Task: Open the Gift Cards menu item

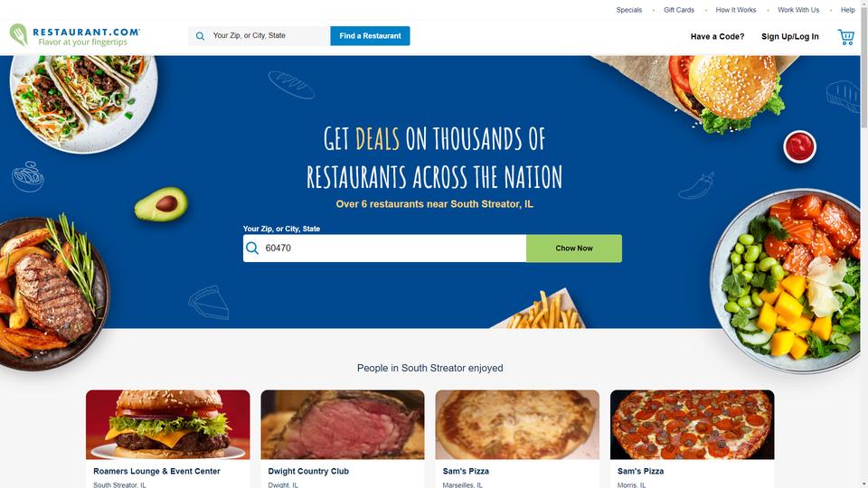Action: tap(679, 10)
